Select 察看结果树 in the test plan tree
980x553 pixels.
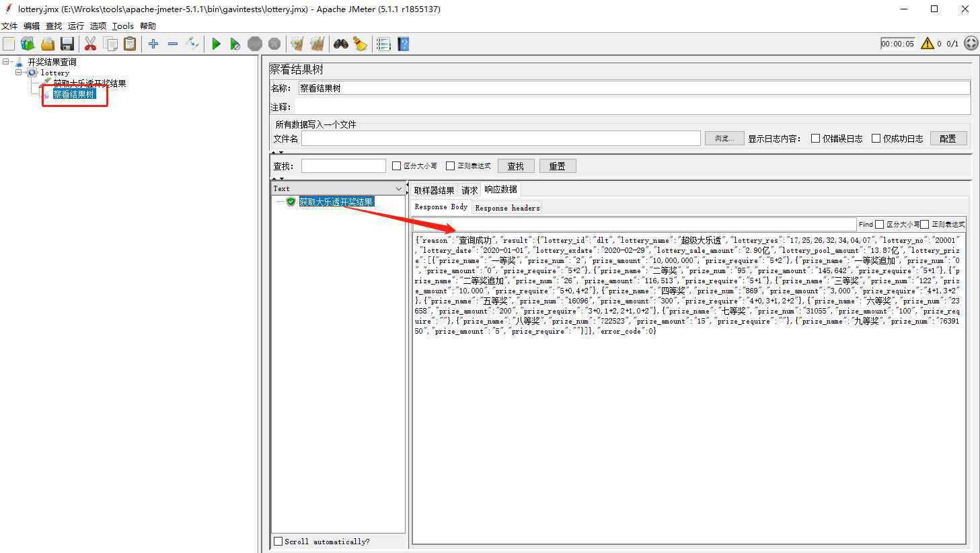[74, 94]
